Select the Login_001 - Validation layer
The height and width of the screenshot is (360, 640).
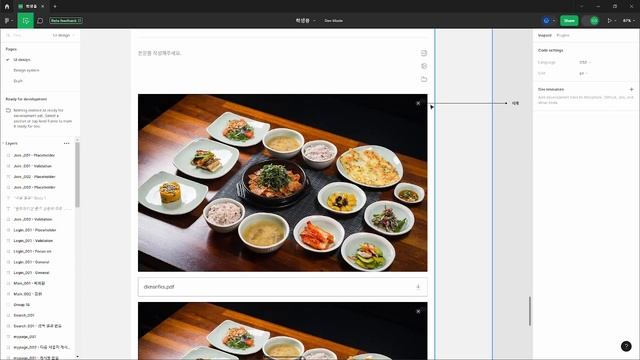33,241
